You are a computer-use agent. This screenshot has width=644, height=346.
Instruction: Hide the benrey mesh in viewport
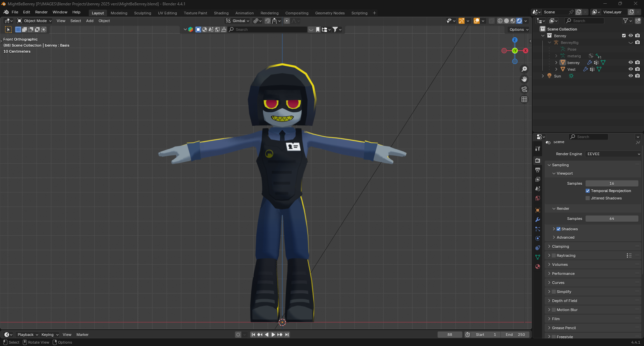pos(631,62)
